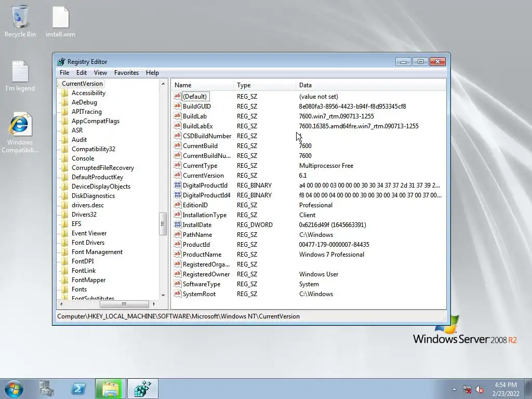Select the FontDPI key
Screen dimensions: 532x399
coord(83,261)
